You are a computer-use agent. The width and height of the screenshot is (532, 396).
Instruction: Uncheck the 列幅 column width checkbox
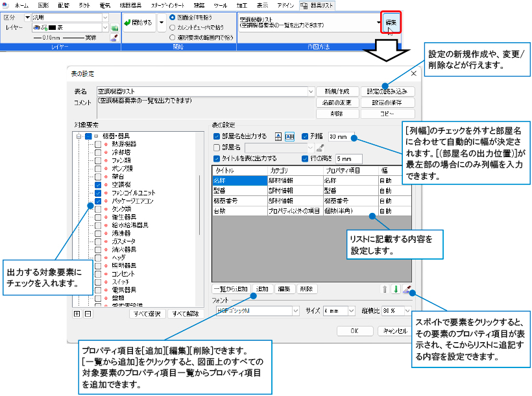click(x=305, y=136)
